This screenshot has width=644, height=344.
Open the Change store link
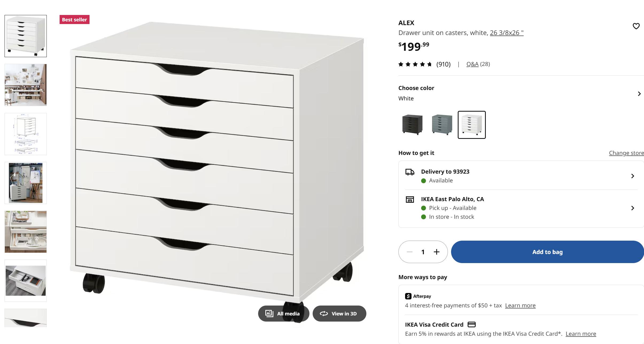[626, 153]
